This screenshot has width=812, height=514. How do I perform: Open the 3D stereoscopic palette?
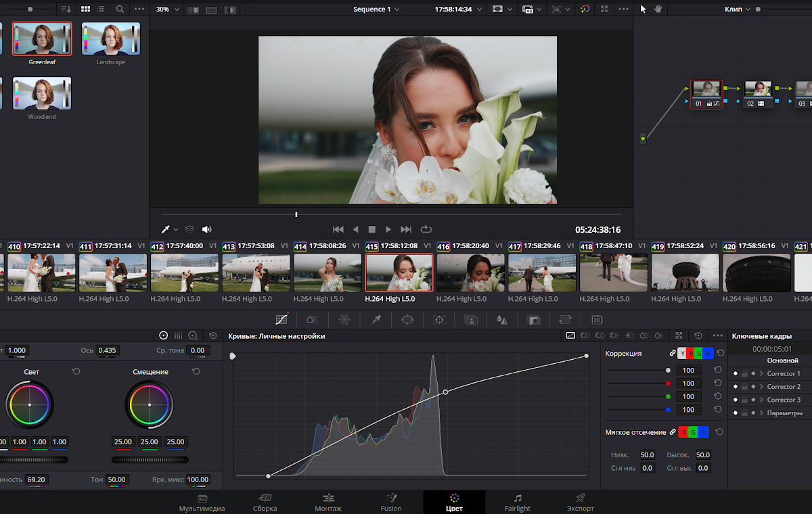point(597,319)
